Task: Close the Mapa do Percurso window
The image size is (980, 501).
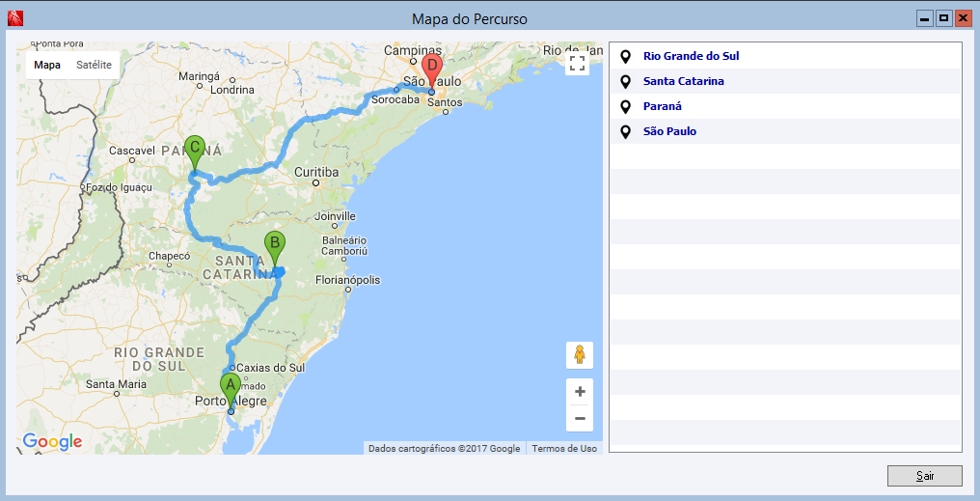Action: click(963, 18)
